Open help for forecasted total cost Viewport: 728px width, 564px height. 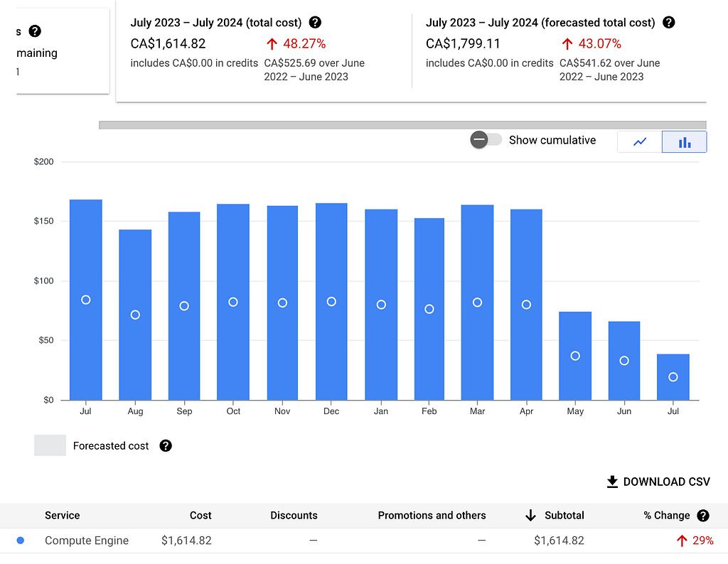[x=668, y=22]
